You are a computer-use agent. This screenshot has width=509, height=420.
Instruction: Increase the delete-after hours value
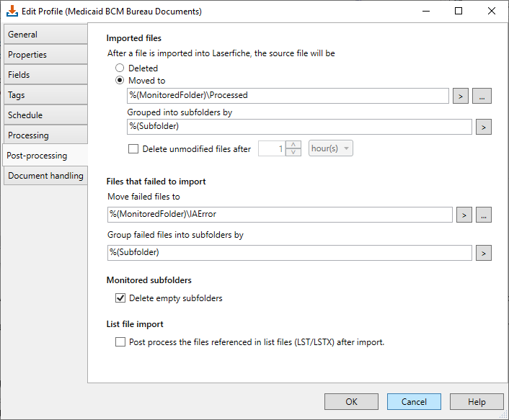[x=293, y=145]
